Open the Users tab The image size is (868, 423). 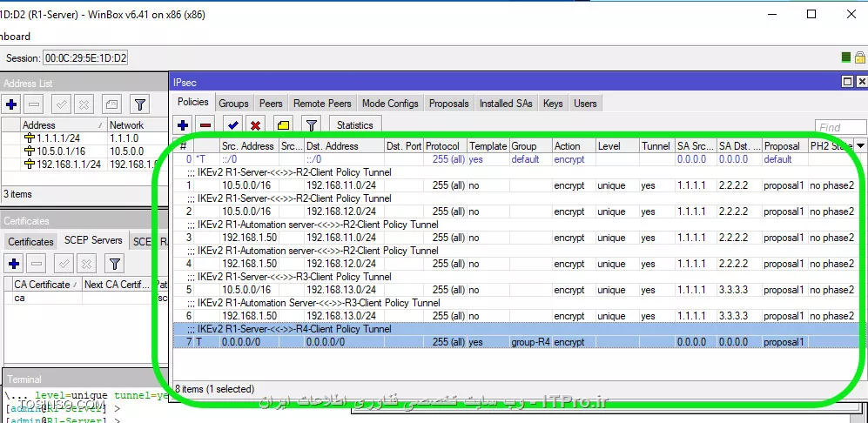585,104
